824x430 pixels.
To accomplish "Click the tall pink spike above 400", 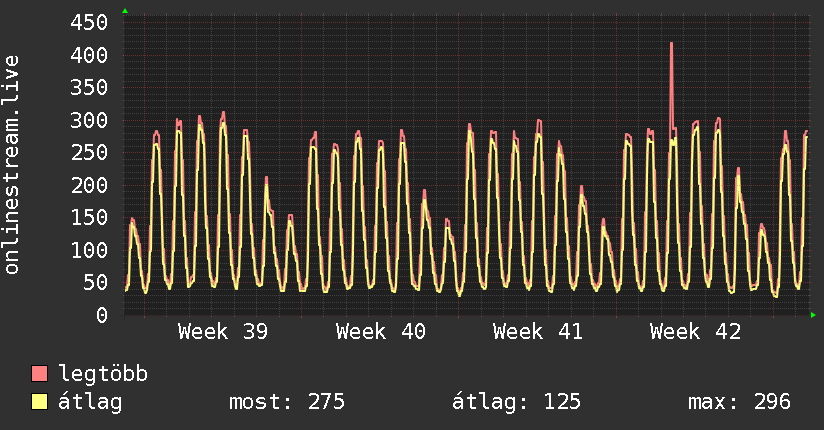I will point(671,84).
